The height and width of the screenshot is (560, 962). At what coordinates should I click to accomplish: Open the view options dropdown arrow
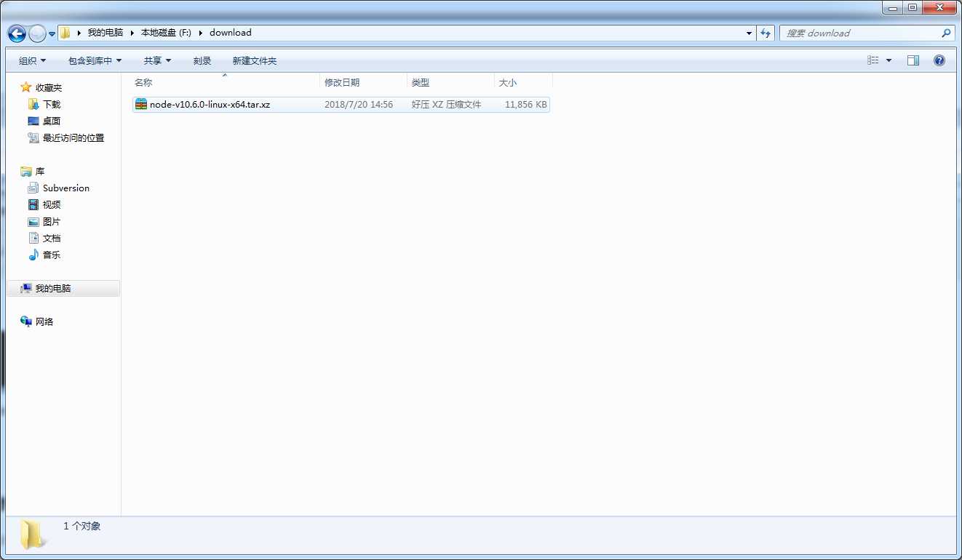(x=889, y=60)
